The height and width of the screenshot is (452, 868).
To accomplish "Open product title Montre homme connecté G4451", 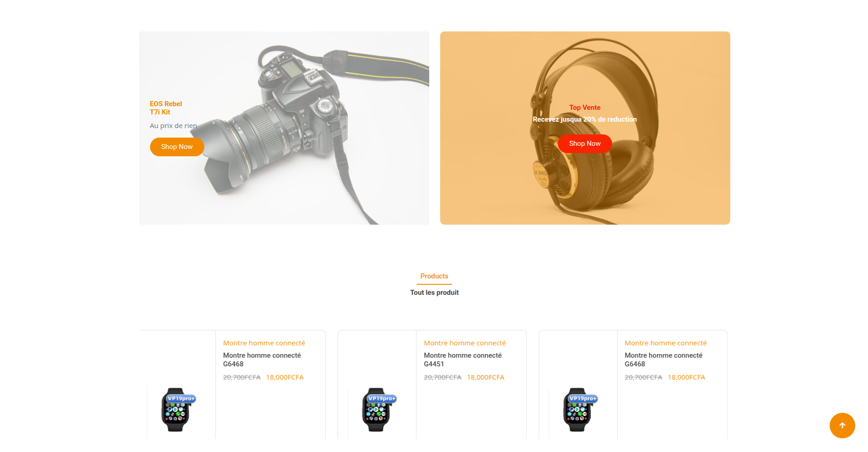I will [x=463, y=360].
